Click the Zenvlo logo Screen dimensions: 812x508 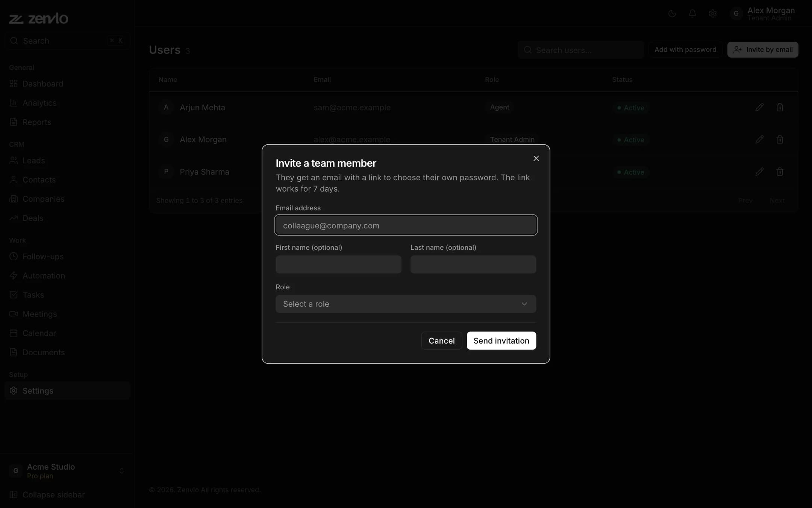pos(38,18)
